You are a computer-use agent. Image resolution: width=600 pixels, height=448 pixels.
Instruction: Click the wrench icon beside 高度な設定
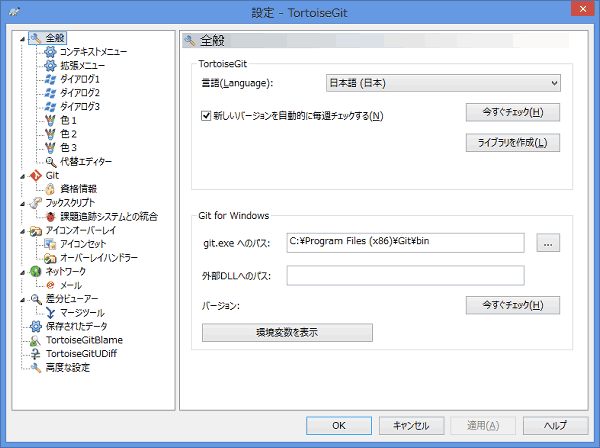point(36,368)
